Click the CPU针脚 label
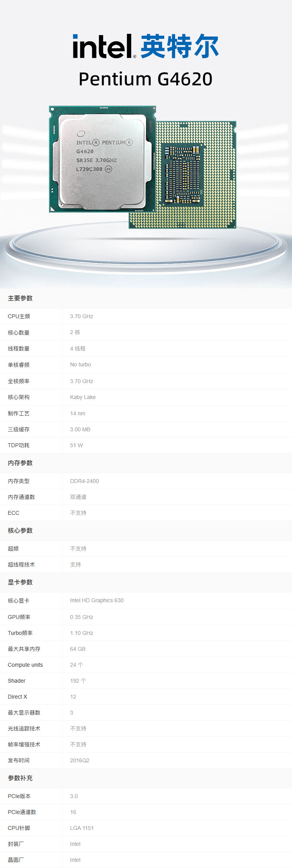This screenshot has width=292, height=868. coord(19,828)
